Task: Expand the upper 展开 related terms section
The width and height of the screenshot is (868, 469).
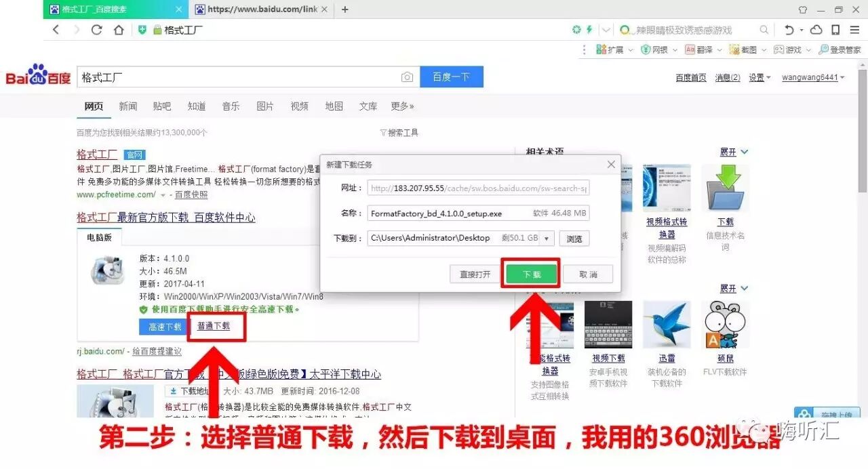Action: pos(734,152)
